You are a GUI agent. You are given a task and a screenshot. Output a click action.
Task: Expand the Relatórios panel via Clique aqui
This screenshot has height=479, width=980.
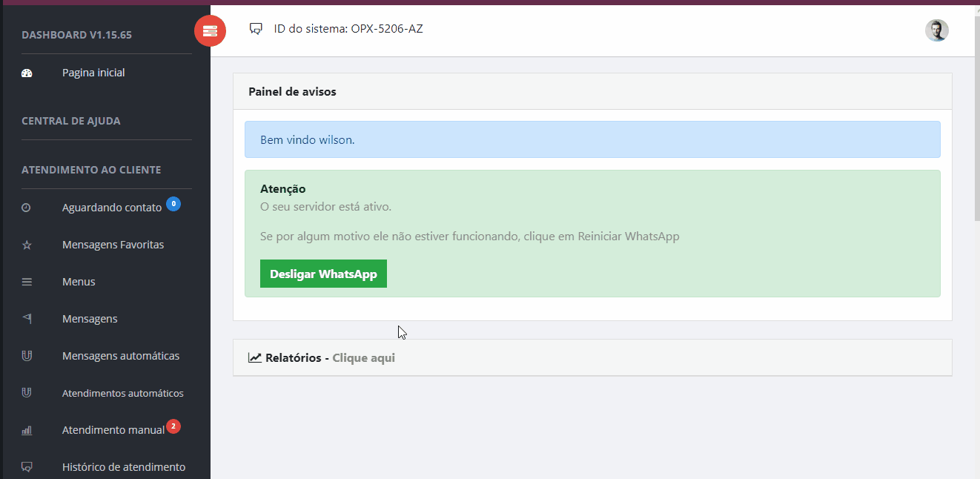click(x=363, y=357)
